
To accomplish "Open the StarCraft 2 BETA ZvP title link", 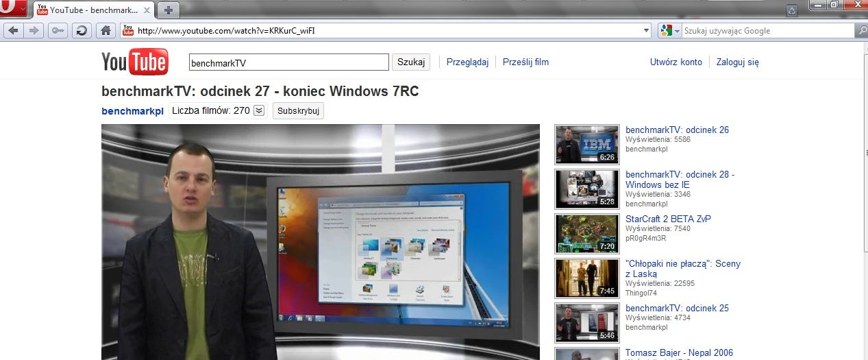I will (x=668, y=219).
